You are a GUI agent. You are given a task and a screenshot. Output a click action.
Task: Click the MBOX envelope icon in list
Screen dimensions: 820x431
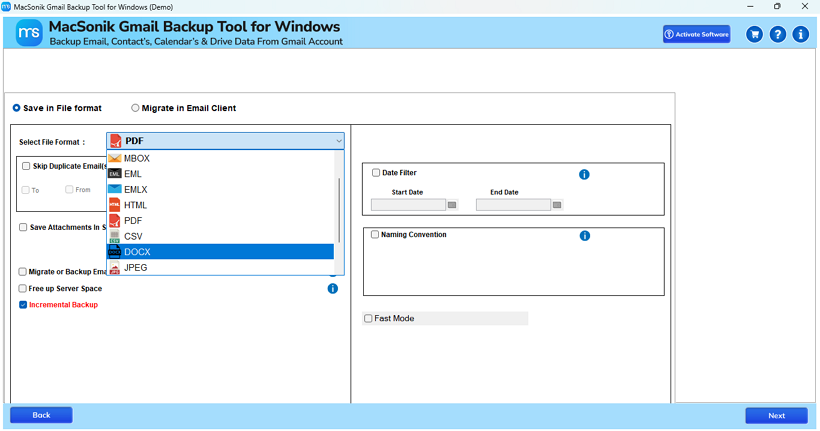coord(115,158)
